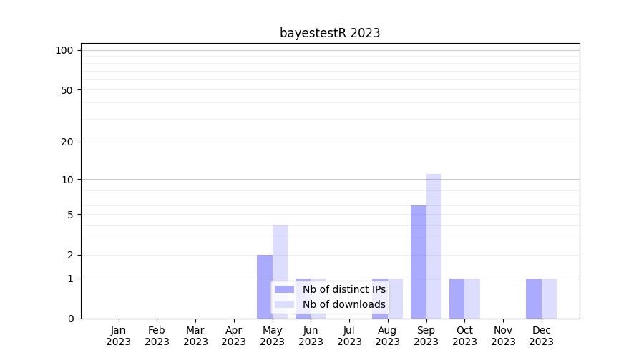Click the dark blue legend swatch for distinct IPs

pos(284,289)
